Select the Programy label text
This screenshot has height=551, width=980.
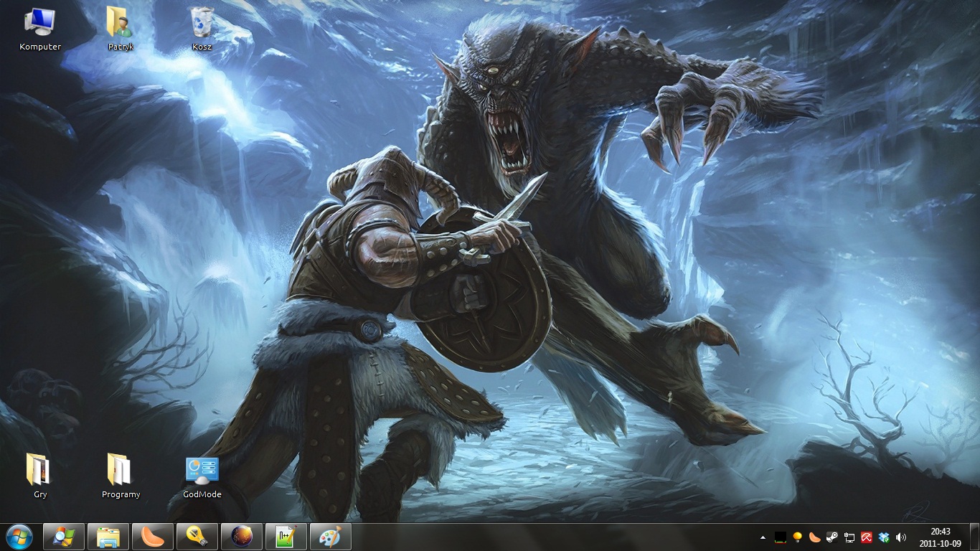121,494
